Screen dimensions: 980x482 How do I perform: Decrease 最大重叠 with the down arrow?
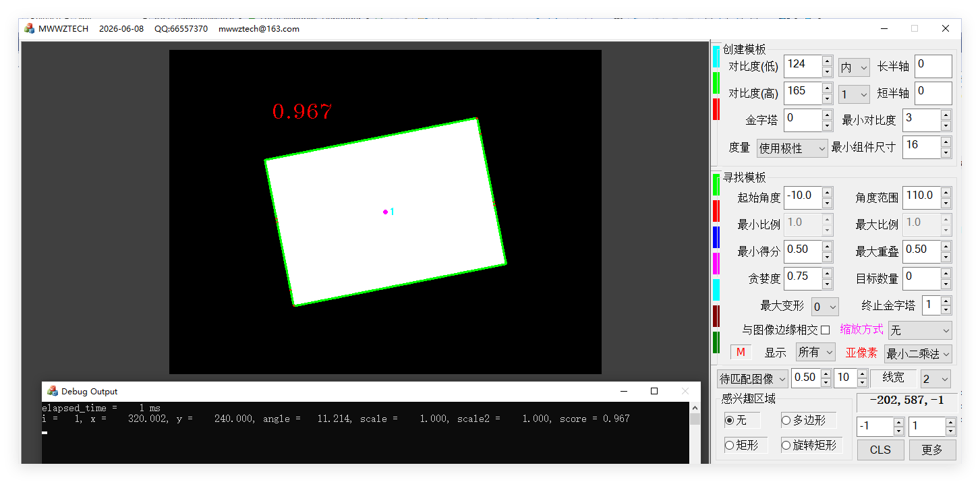click(946, 258)
